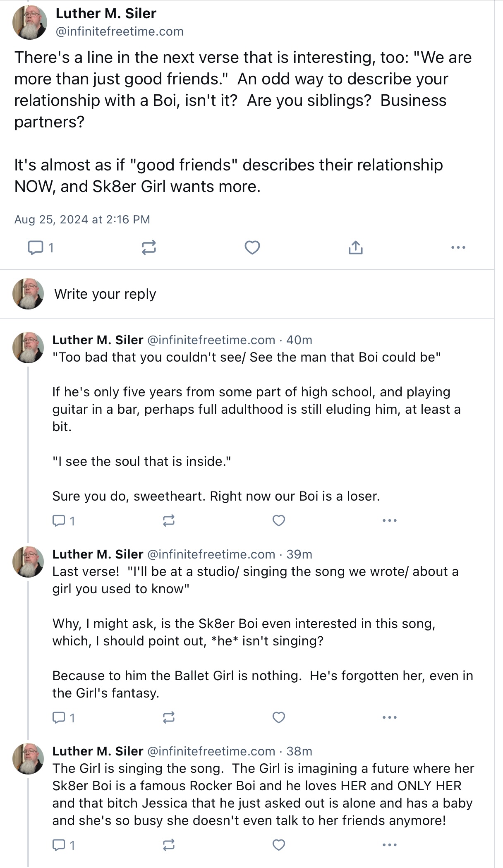Share the main post via share icon
The image size is (503, 868).
point(355,247)
